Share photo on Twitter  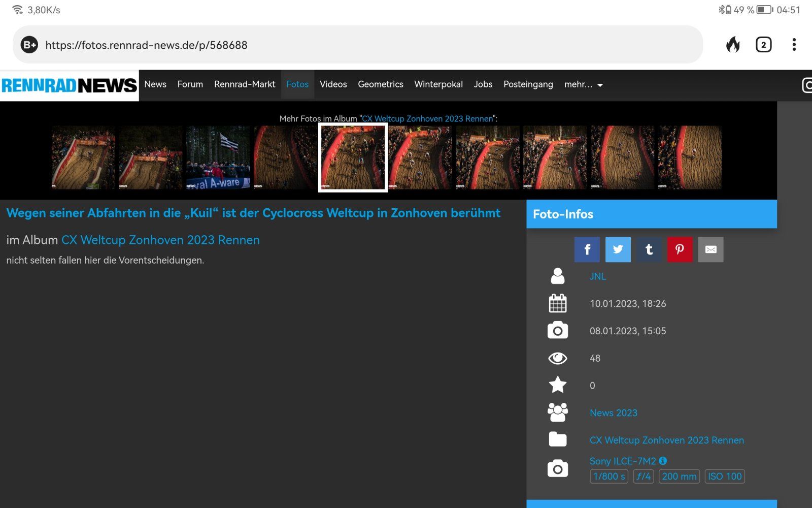click(618, 249)
